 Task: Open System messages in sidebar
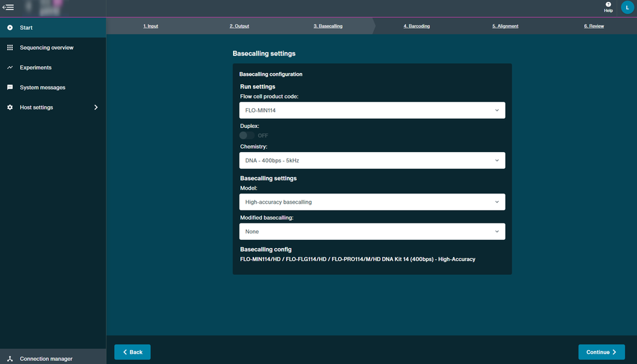tap(53, 87)
